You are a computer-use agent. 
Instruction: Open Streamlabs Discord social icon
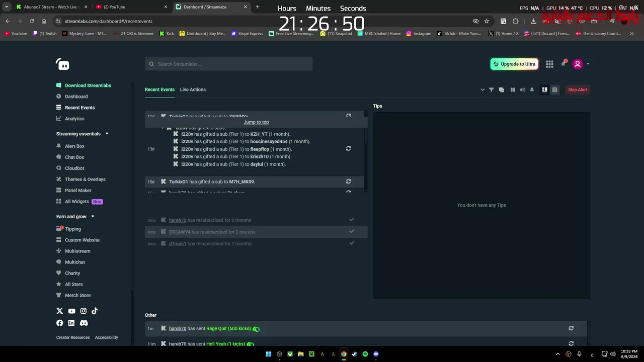(x=84, y=323)
